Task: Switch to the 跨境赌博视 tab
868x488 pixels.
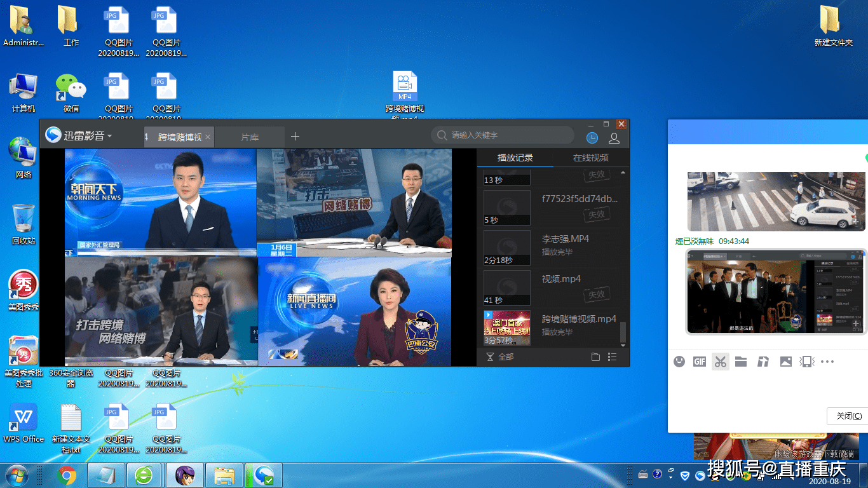Action: tap(179, 137)
